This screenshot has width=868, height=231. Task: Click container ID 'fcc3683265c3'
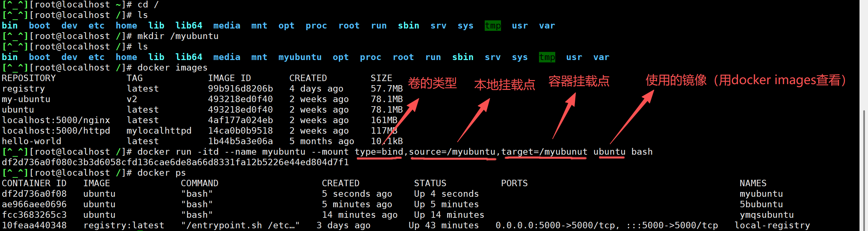pos(34,215)
